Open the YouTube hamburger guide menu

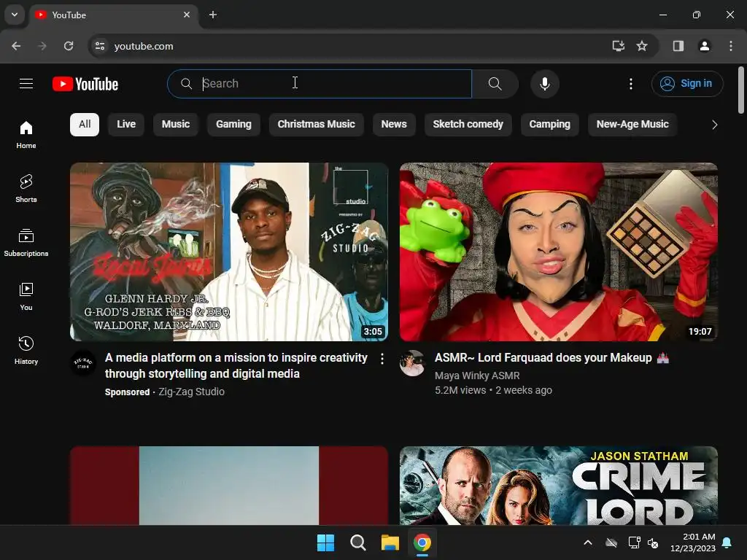(26, 84)
